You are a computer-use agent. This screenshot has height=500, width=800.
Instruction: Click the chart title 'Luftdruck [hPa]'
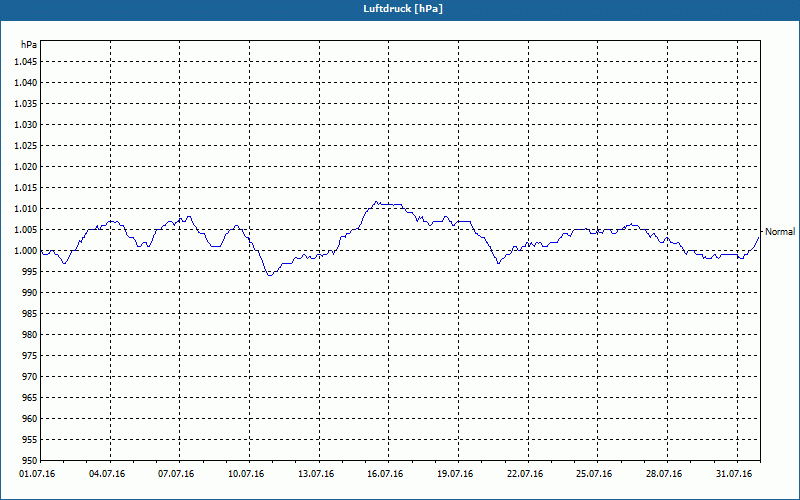tap(403, 9)
